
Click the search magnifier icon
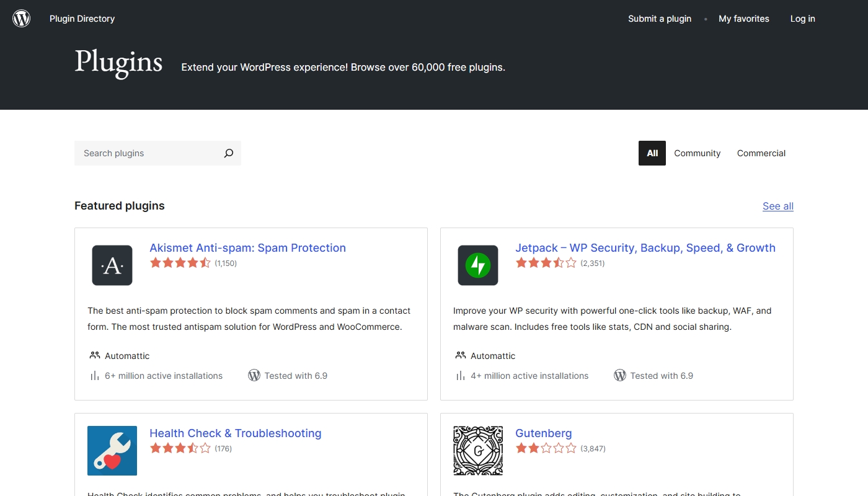pos(228,153)
